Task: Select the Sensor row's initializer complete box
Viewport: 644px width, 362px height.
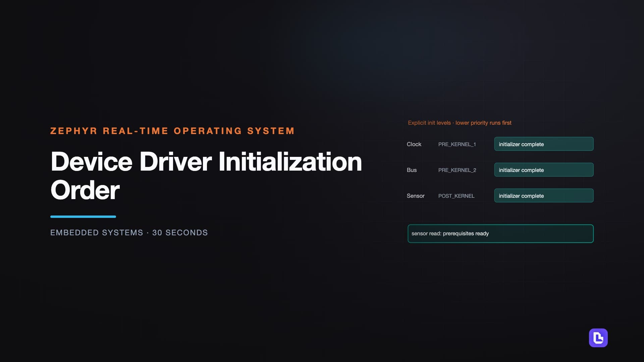Action: [x=544, y=195]
